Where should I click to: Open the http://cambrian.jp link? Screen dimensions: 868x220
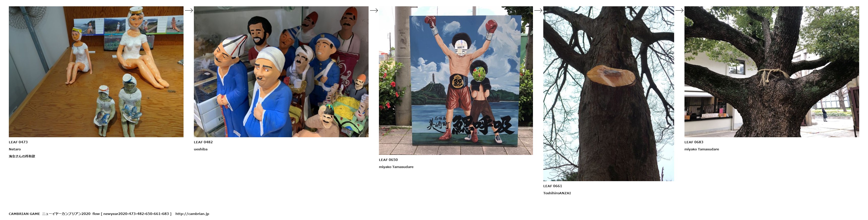[192, 214]
